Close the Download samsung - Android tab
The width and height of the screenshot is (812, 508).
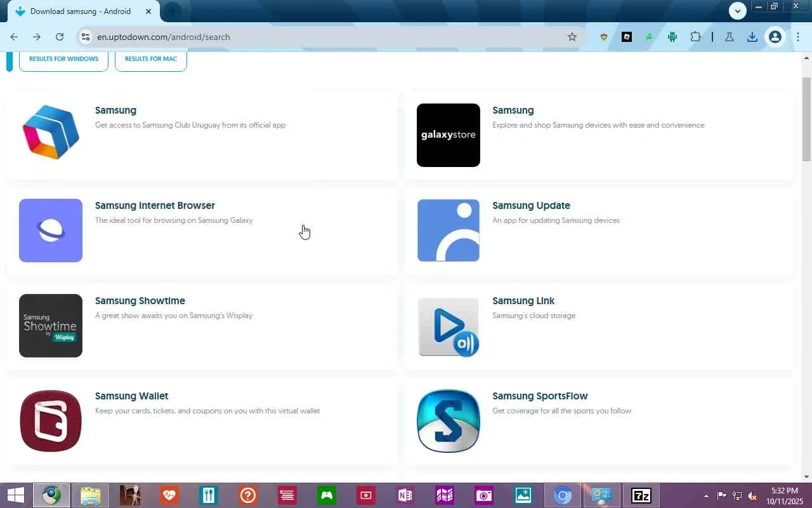[149, 11]
